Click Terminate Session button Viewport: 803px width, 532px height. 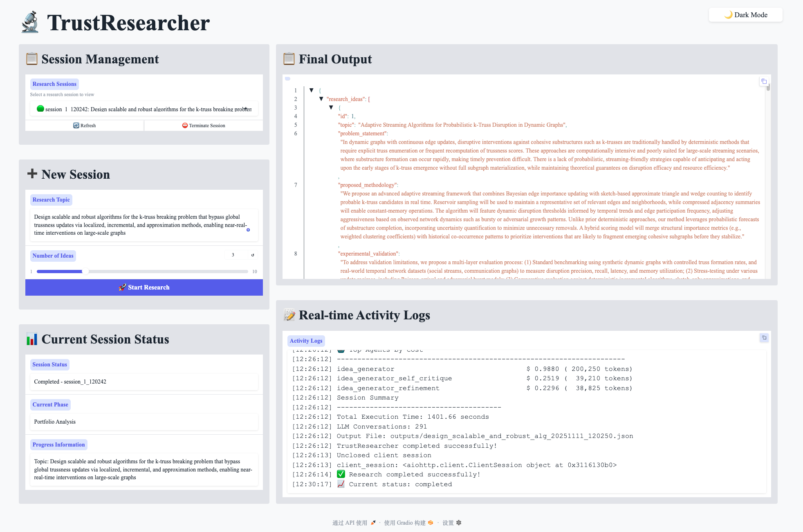tap(204, 126)
